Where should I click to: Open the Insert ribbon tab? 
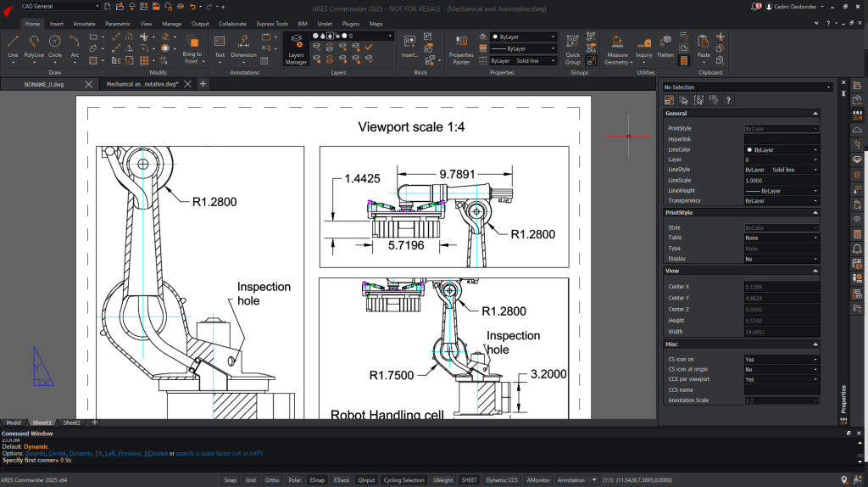click(x=57, y=24)
